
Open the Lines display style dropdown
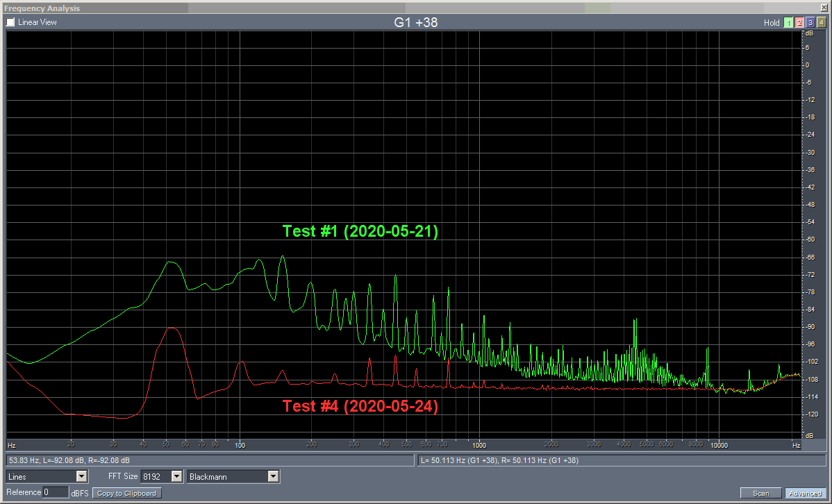(x=47, y=476)
